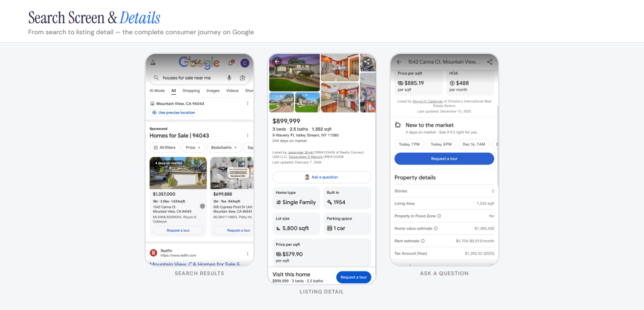Open the three-dot menu beside the Redfin result
644x310 pixels.
248,253
